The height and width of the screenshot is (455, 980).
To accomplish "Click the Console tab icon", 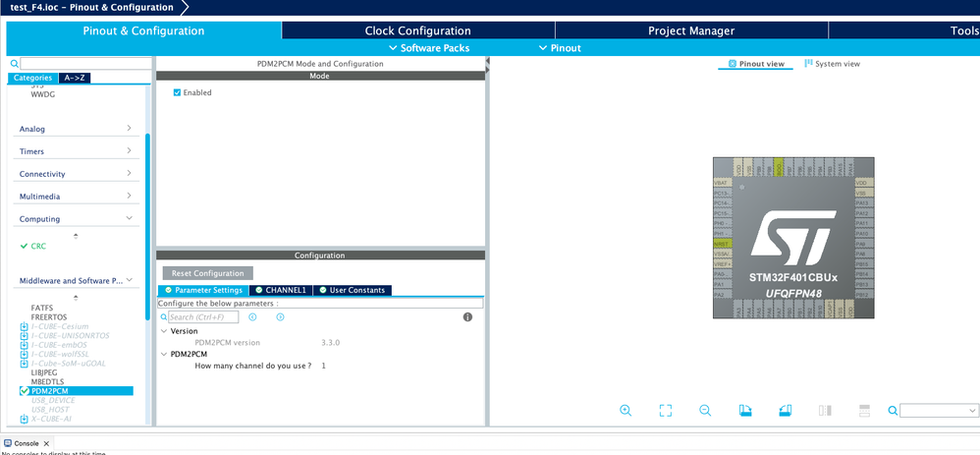I will click(x=8, y=443).
